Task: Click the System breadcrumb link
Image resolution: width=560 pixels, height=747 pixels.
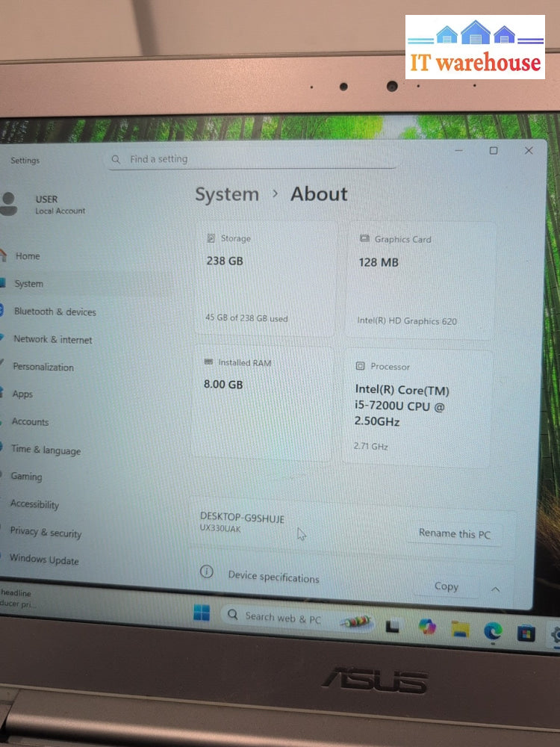Action: coord(227,194)
